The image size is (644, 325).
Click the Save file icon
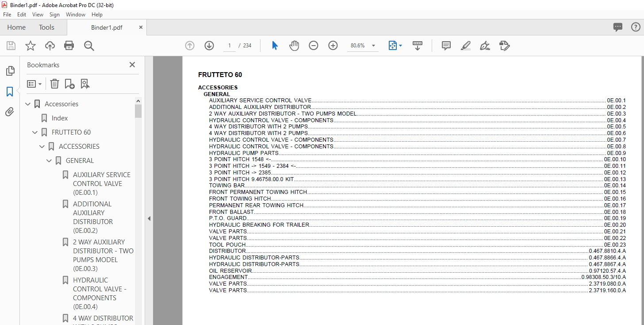point(11,46)
